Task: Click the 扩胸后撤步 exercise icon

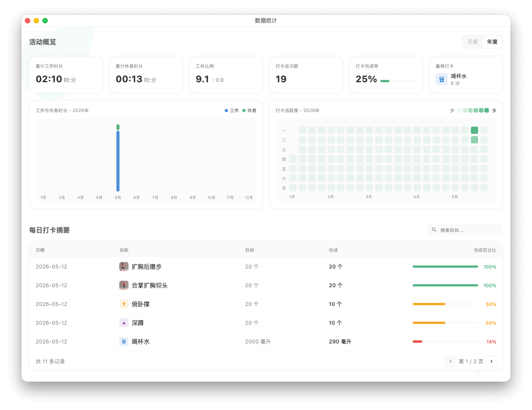Action: pos(124,267)
